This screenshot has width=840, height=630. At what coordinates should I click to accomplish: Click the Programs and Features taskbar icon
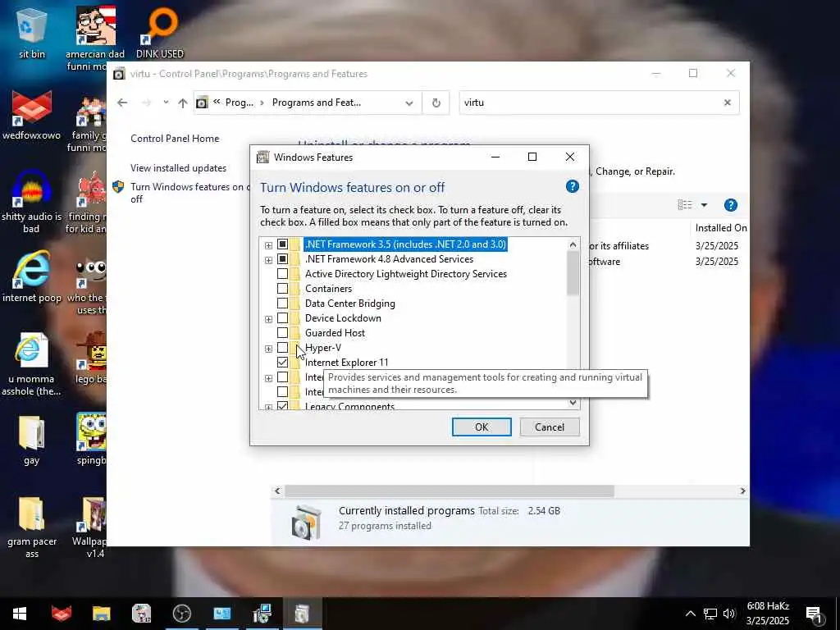click(x=302, y=614)
